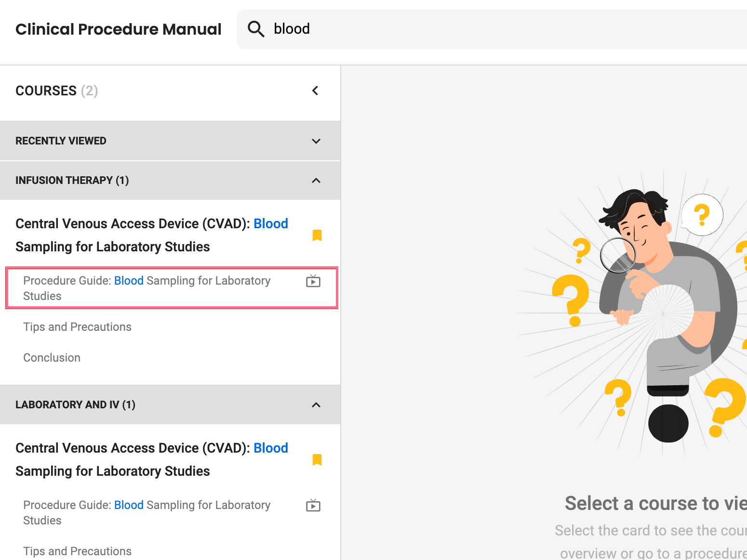Open Tips and Precautions under Laboratory and IV
The height and width of the screenshot is (560, 747).
tap(77, 551)
